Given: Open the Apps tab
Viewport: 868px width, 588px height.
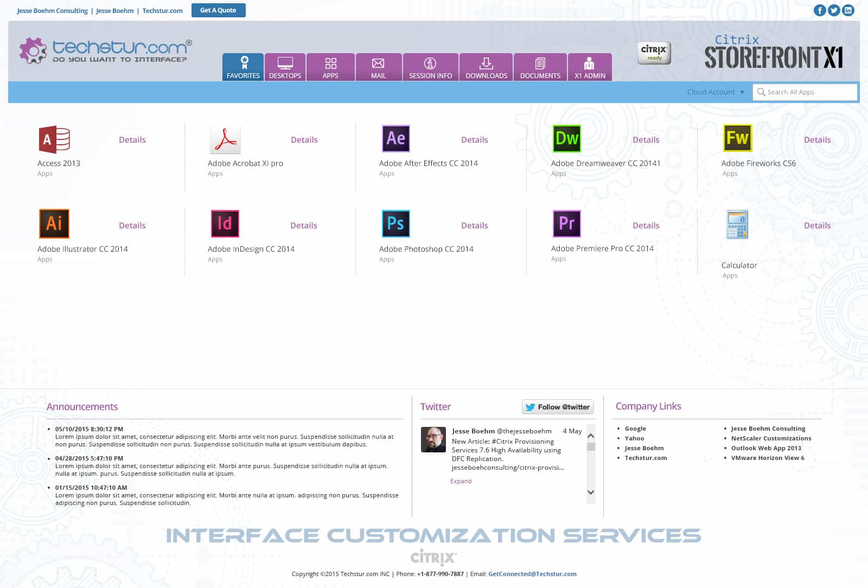Looking at the screenshot, I should coord(330,67).
